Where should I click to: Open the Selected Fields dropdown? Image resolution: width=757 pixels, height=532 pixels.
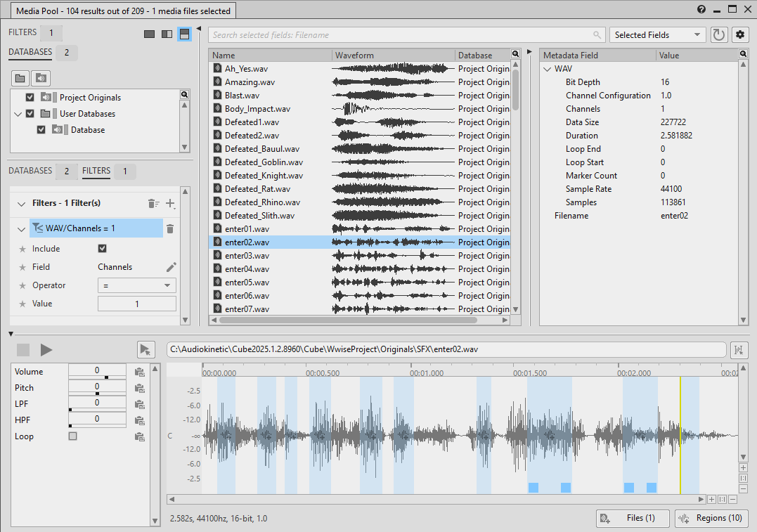coord(657,34)
